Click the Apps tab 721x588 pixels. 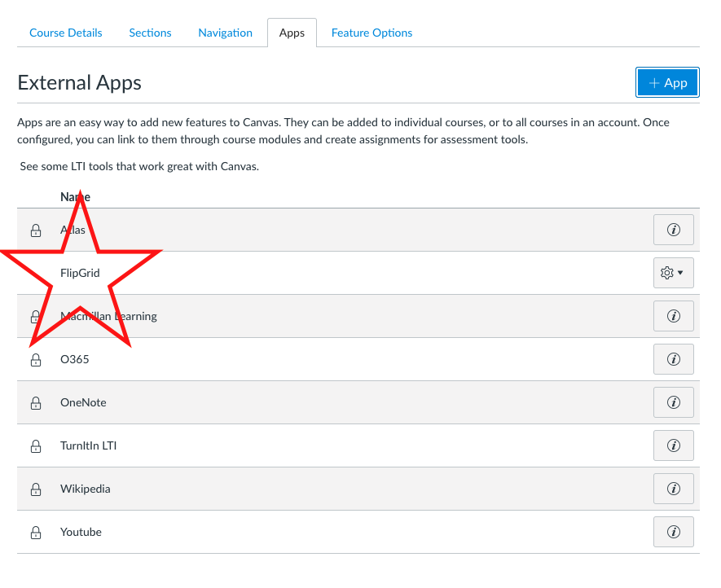click(x=292, y=33)
